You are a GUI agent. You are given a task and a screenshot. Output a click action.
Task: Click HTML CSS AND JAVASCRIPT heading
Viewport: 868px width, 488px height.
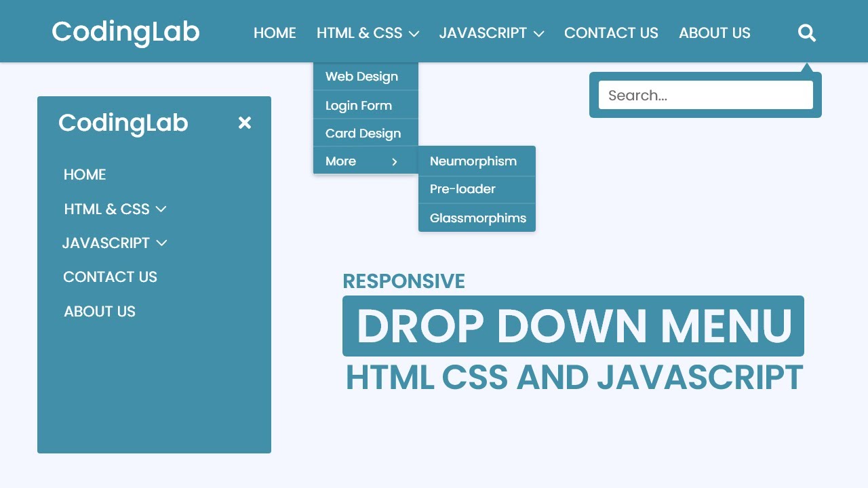(x=574, y=378)
